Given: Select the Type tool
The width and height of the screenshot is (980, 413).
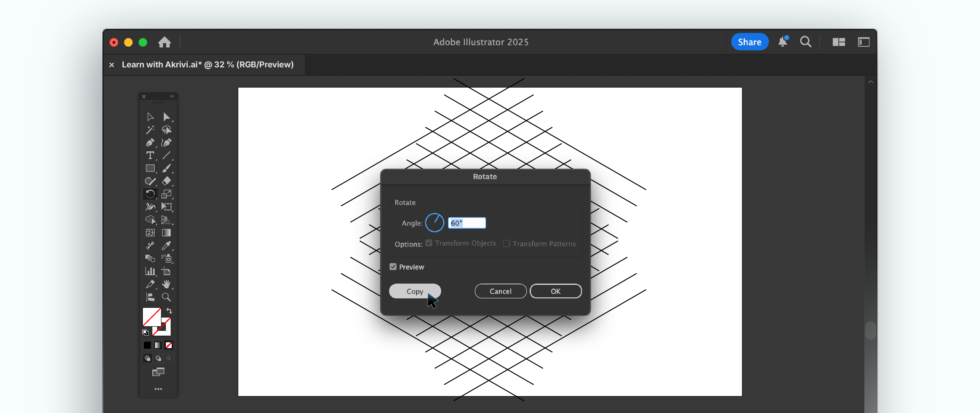Looking at the screenshot, I should click(150, 155).
